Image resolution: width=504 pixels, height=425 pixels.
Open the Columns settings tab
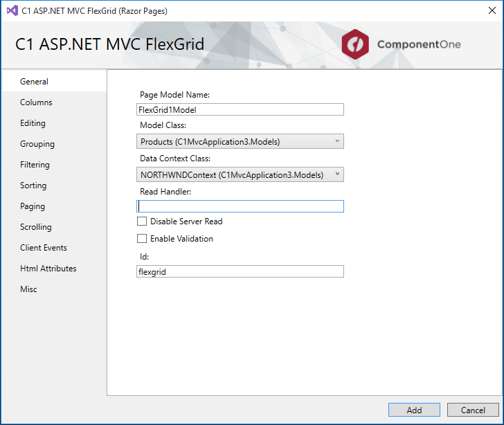[x=54, y=102]
